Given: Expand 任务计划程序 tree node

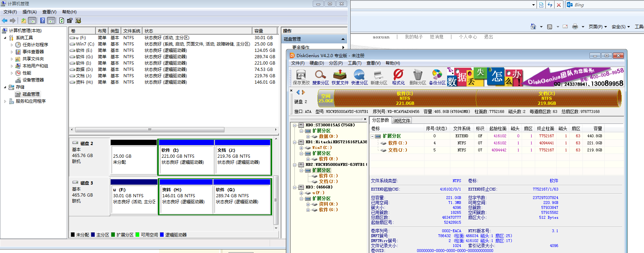Looking at the screenshot, I should [x=12, y=45].
